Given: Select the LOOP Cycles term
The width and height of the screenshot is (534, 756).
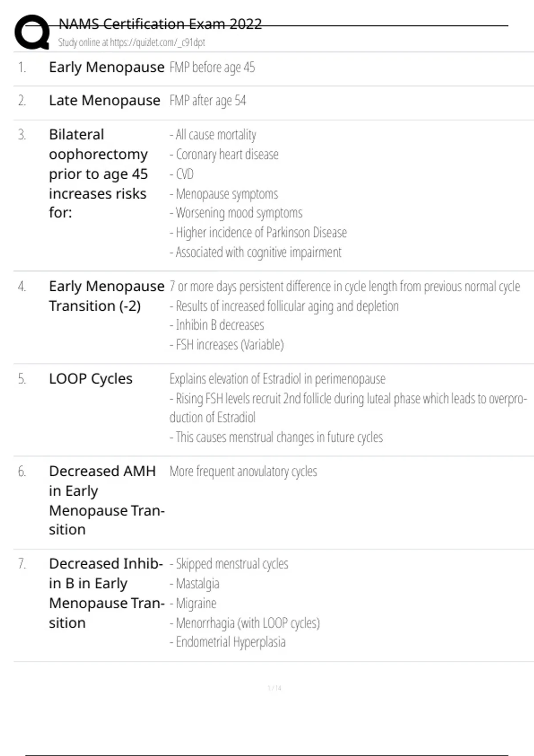Looking at the screenshot, I should (91, 379).
